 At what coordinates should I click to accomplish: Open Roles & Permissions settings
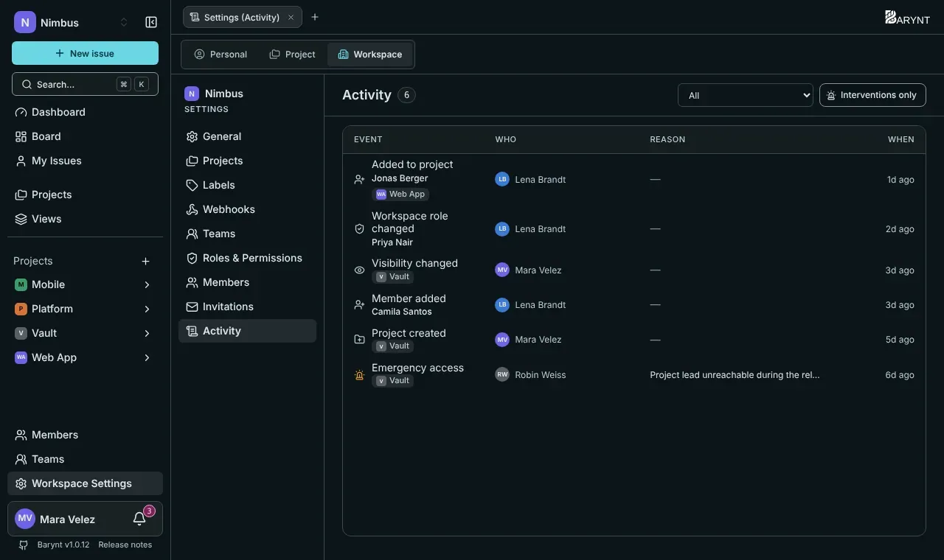coord(247,258)
